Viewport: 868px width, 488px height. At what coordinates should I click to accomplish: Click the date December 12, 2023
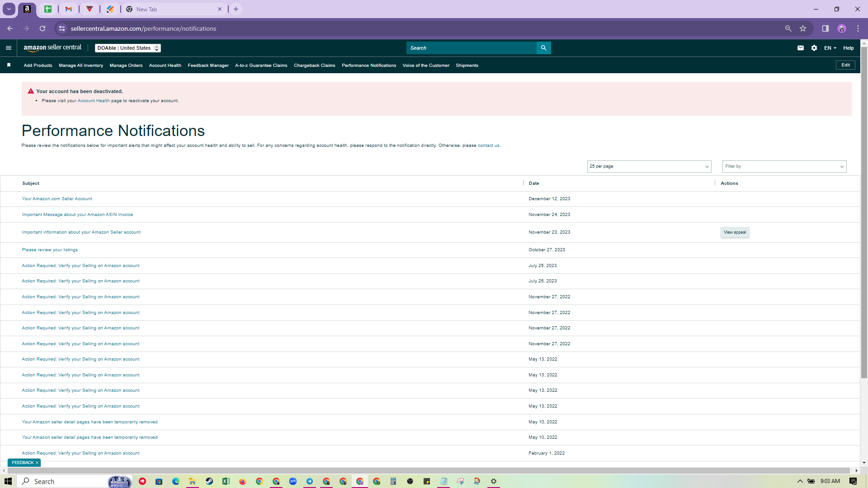pos(549,199)
